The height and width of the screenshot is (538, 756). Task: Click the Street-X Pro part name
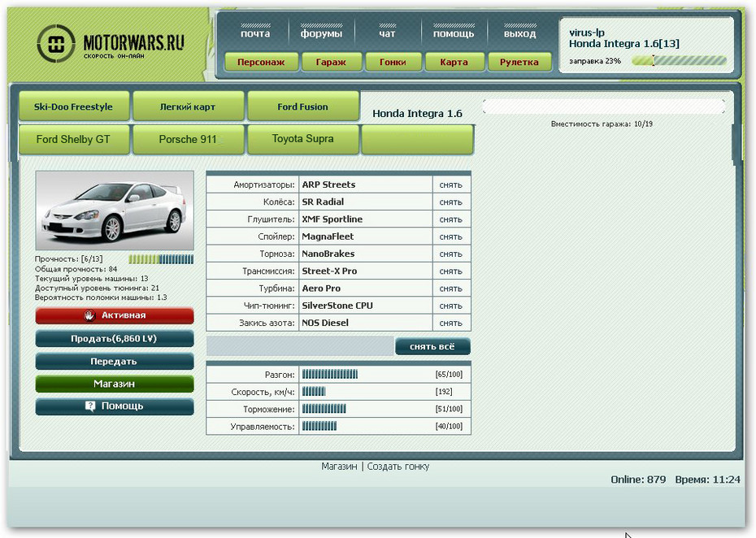pyautogui.click(x=329, y=271)
